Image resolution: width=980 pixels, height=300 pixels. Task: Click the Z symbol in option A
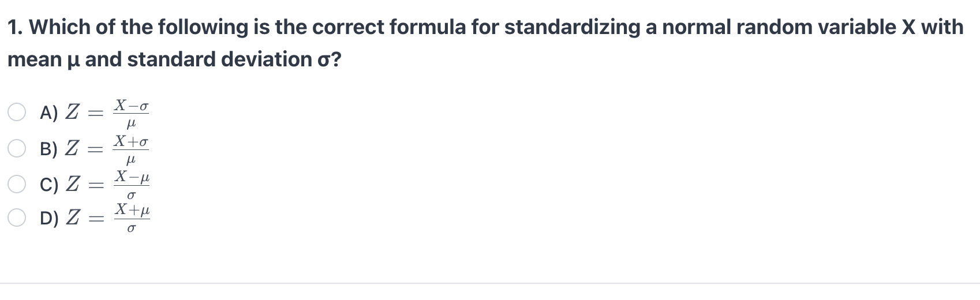point(73,113)
